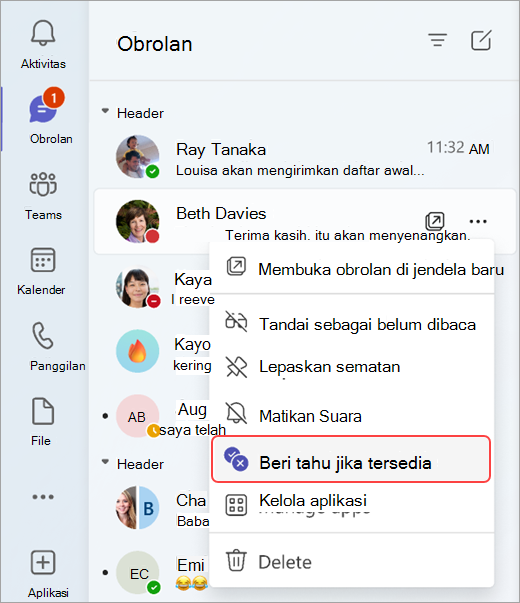Click the filter icon beside Obrolan title
The height and width of the screenshot is (603, 520).
(x=438, y=40)
